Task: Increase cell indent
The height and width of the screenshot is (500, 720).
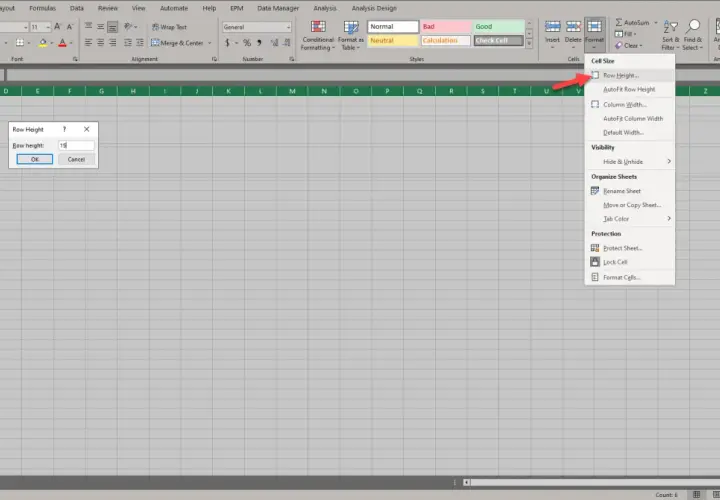Action: click(140, 43)
